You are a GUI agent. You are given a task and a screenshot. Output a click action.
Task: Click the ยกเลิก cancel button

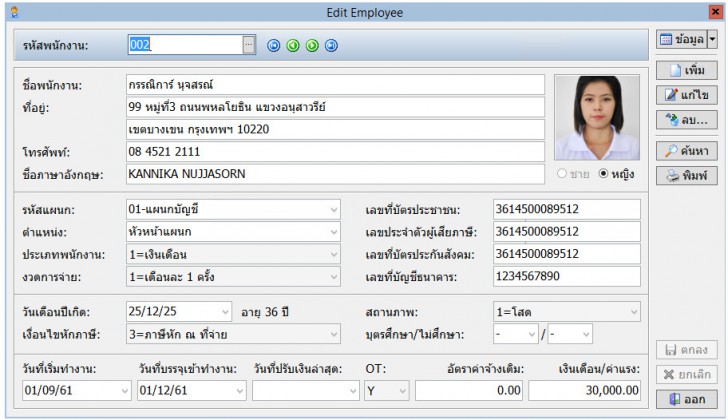[x=687, y=375]
